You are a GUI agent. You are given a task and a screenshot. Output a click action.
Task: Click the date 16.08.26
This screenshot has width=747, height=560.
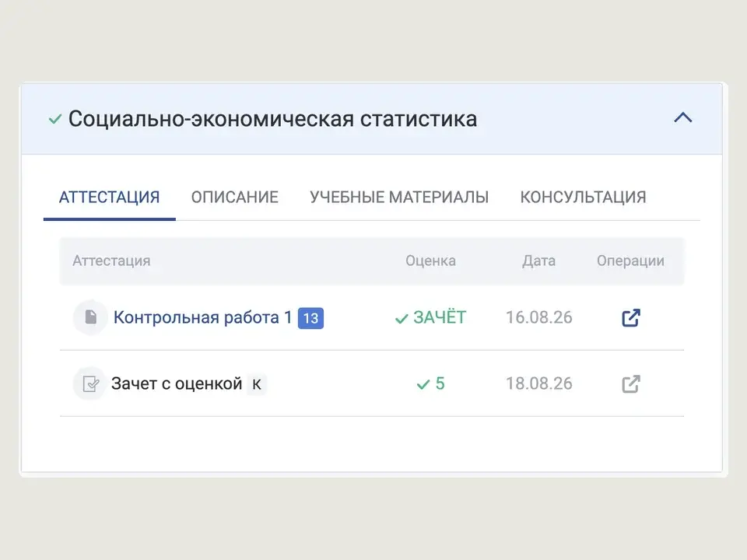[538, 317]
